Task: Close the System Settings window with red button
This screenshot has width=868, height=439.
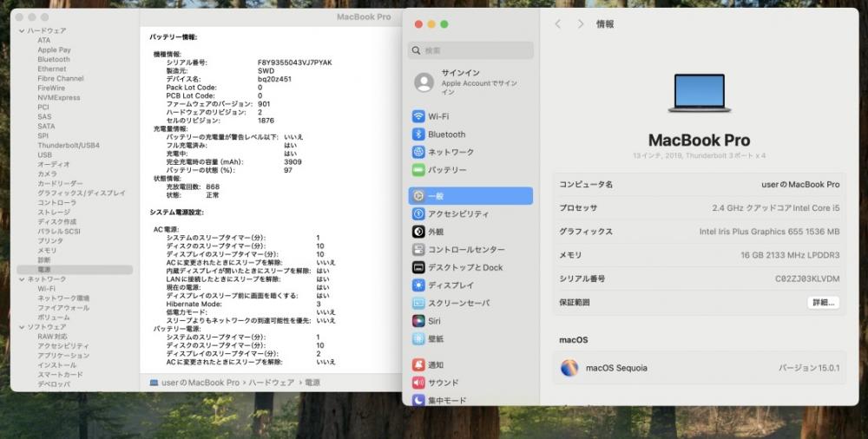Action: pyautogui.click(x=418, y=23)
